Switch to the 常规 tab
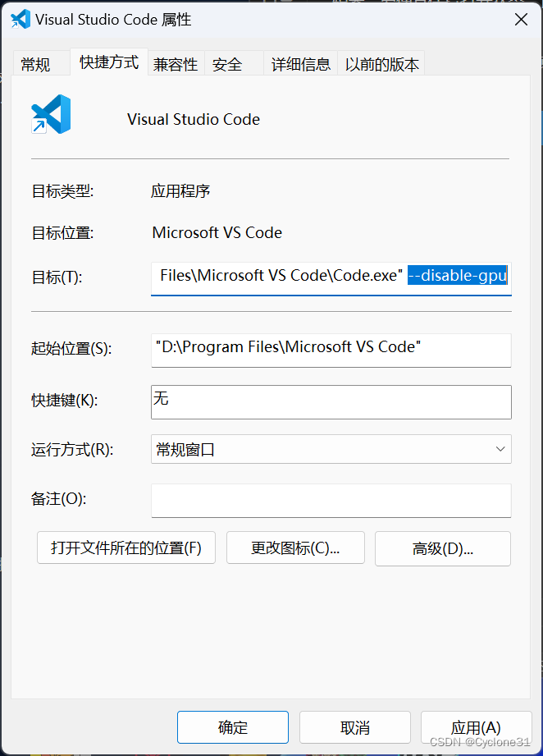Viewport: 543px width, 756px height. point(39,63)
